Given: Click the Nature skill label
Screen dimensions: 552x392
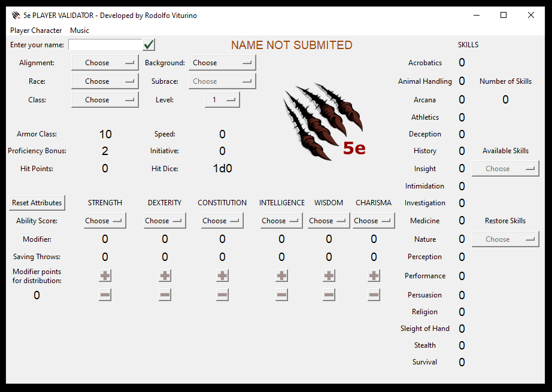Looking at the screenshot, I should coord(425,239).
